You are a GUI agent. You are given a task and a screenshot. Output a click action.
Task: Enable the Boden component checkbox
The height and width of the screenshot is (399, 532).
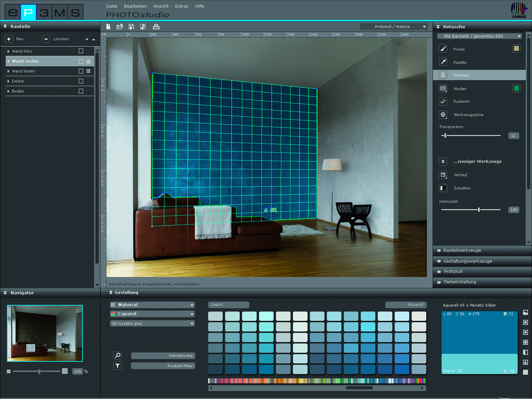(x=81, y=91)
